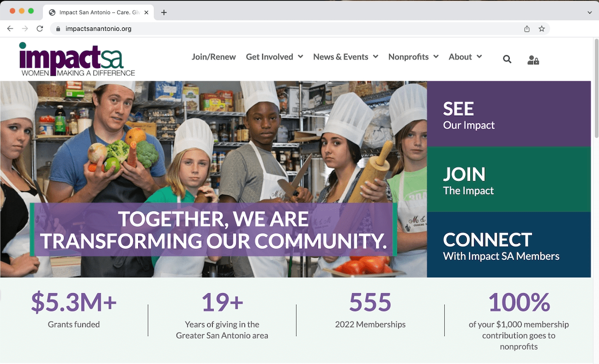Expand the About menu
The height and width of the screenshot is (364, 599).
(x=465, y=57)
